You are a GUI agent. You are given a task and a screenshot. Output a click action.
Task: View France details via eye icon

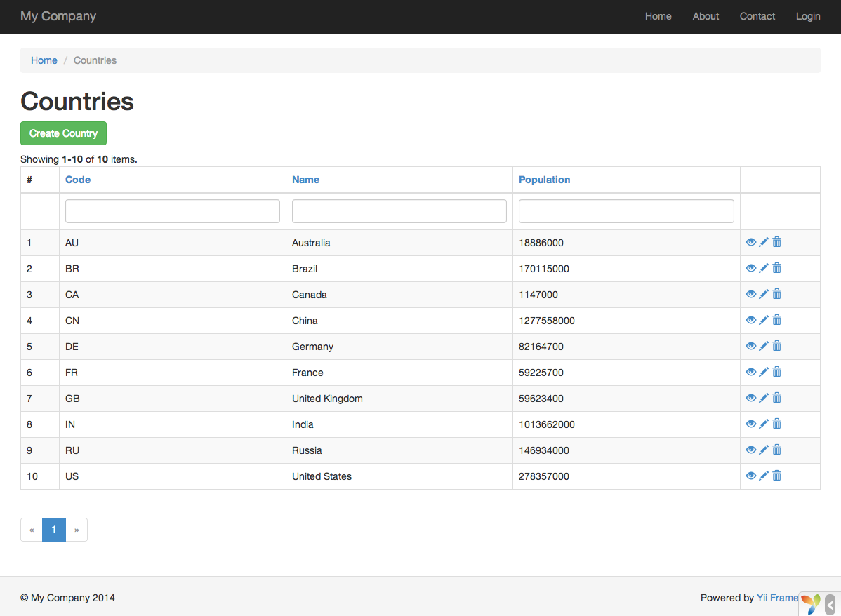[750, 372]
